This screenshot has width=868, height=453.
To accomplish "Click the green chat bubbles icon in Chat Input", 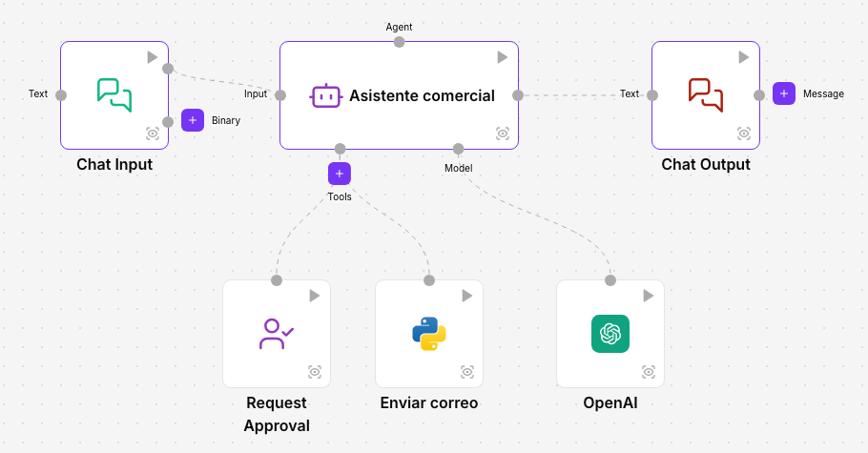I will [x=114, y=95].
